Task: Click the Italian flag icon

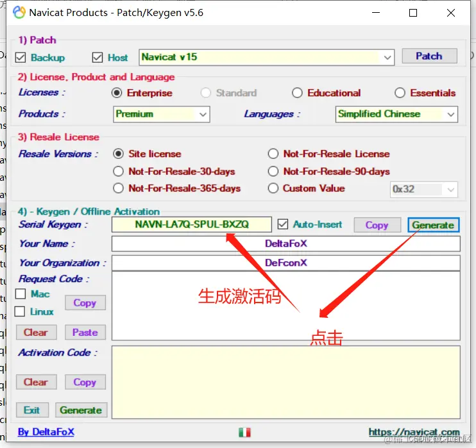Action: pyautogui.click(x=244, y=432)
